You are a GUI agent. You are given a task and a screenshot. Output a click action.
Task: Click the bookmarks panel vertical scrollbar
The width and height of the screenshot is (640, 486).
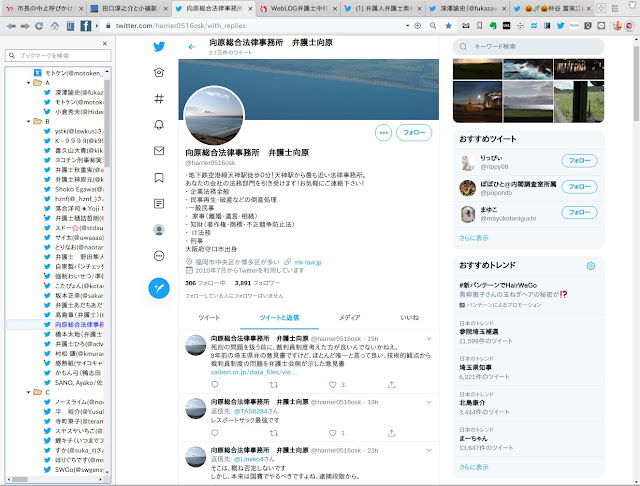point(107,122)
